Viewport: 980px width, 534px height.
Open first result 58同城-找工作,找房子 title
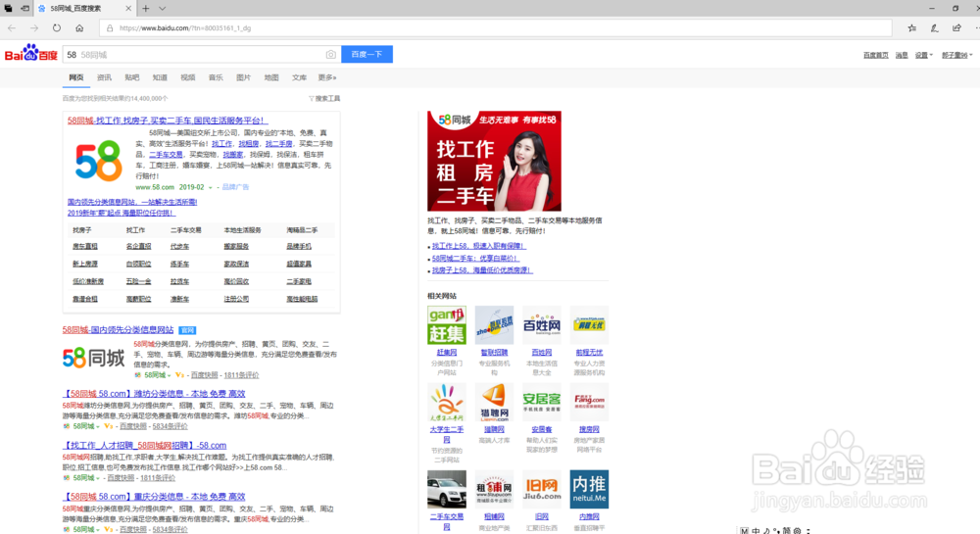coord(168,121)
